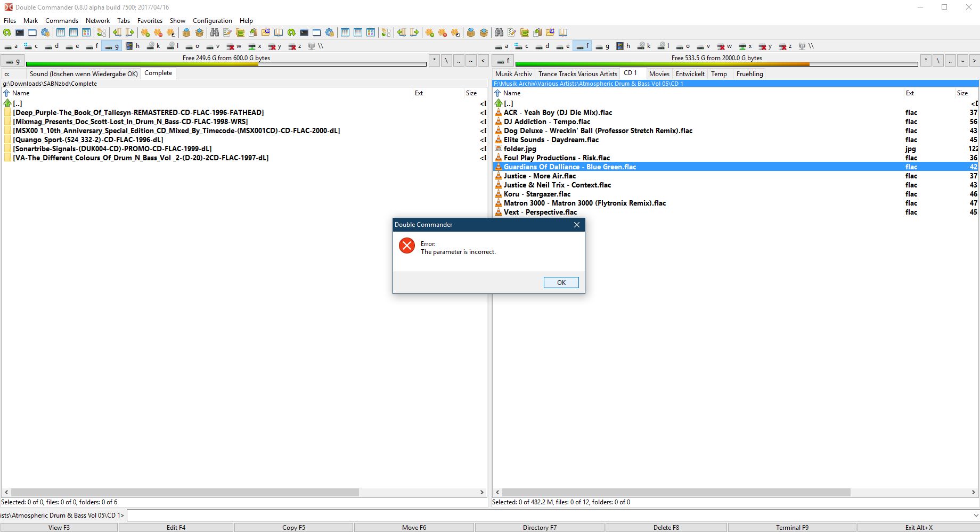The width and height of the screenshot is (980, 532).
Task: Select drive x in the right drive bar
Action: coord(745,46)
